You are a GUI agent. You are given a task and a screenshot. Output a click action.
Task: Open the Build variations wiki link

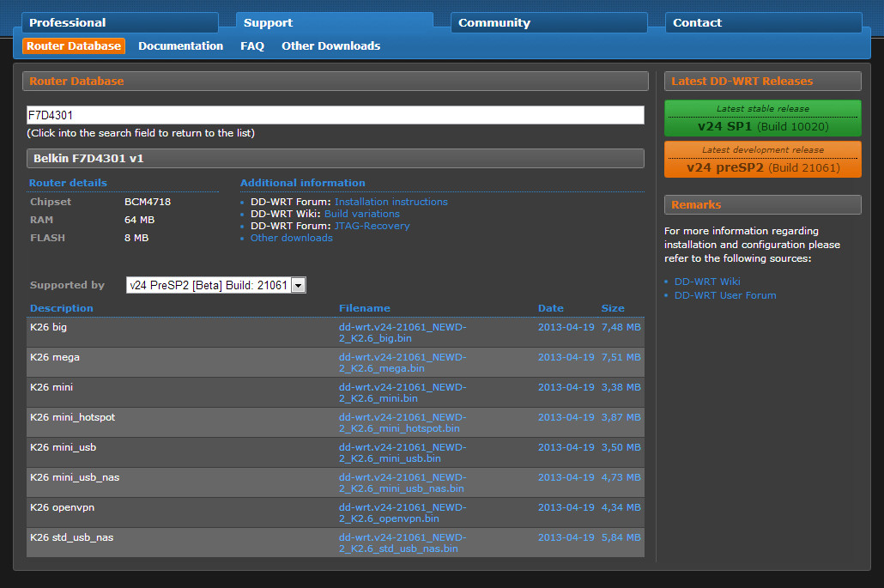pyautogui.click(x=362, y=214)
